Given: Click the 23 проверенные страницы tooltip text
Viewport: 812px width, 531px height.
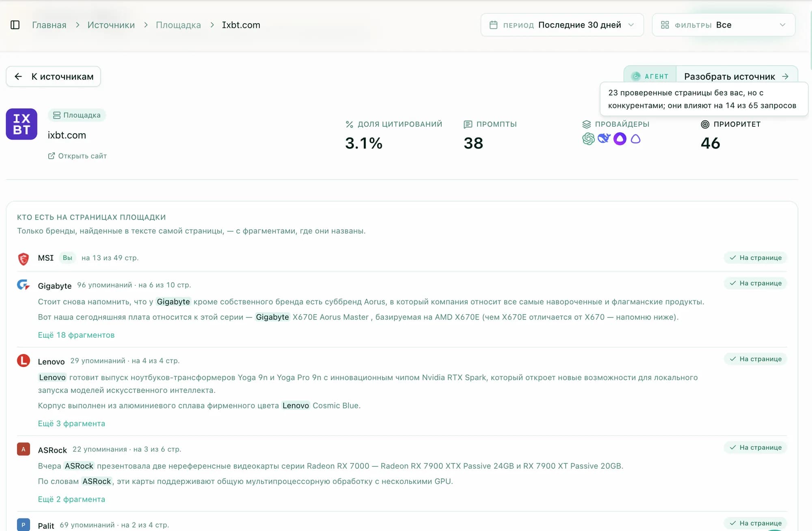Looking at the screenshot, I should coord(702,99).
